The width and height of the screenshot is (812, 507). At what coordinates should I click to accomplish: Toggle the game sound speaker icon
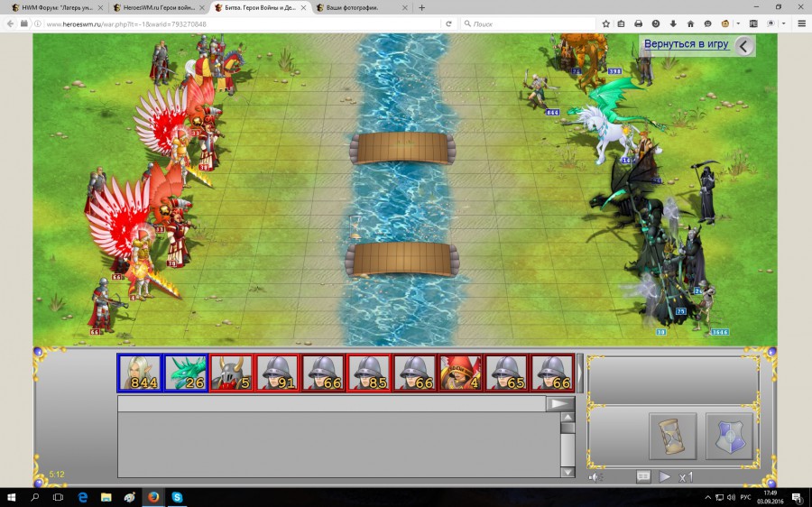tap(595, 477)
